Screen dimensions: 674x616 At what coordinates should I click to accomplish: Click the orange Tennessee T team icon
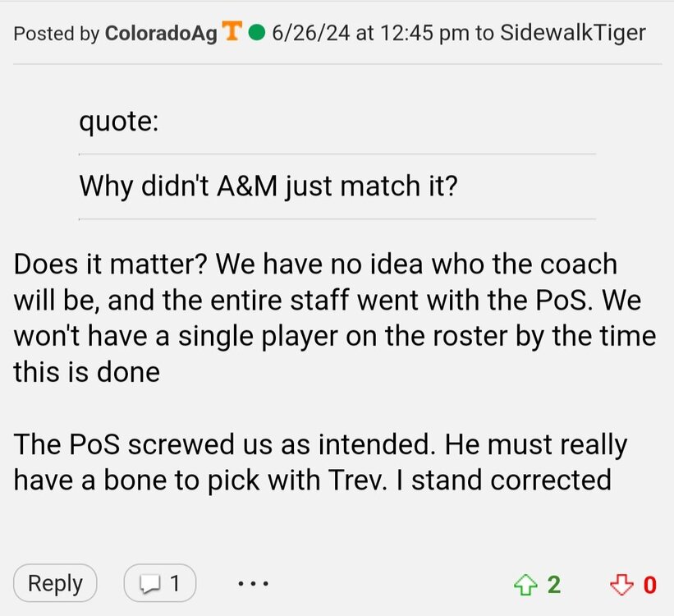pos(233,32)
